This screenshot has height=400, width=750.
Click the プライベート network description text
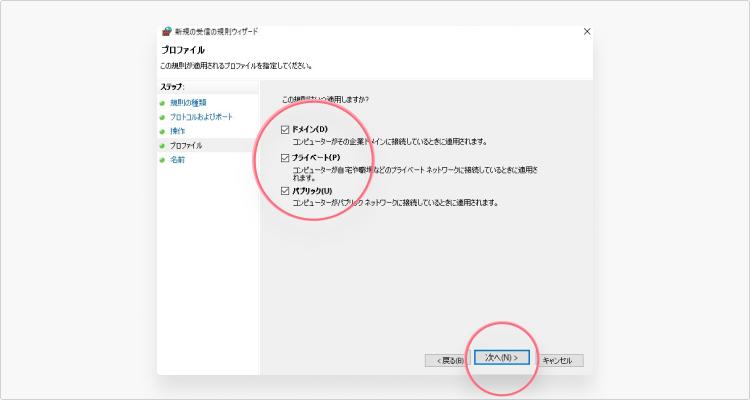click(417, 174)
